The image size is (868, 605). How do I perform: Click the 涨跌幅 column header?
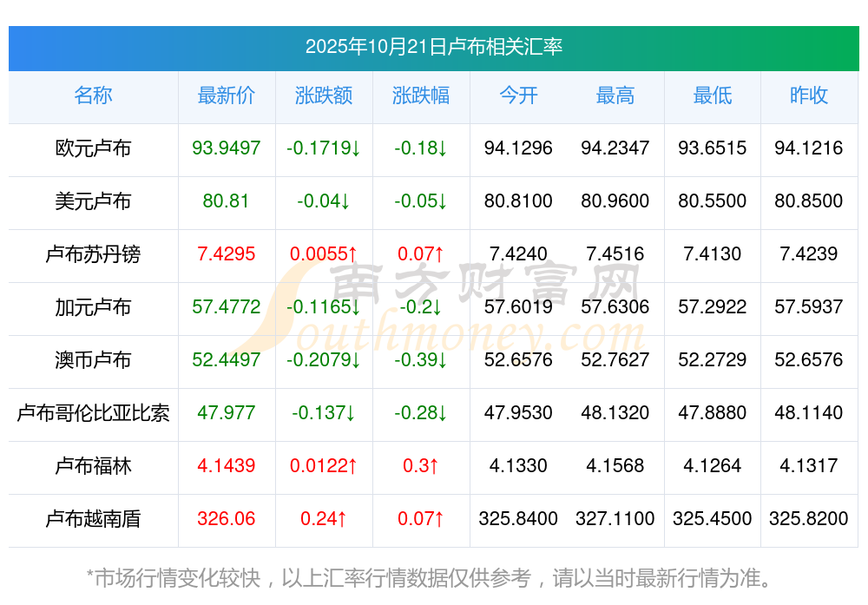421,95
